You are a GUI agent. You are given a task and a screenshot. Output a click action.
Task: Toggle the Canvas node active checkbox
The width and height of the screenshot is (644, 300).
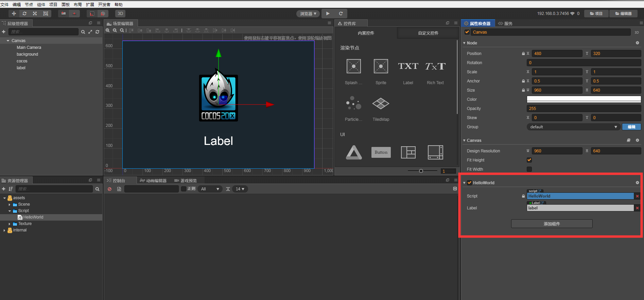point(467,32)
